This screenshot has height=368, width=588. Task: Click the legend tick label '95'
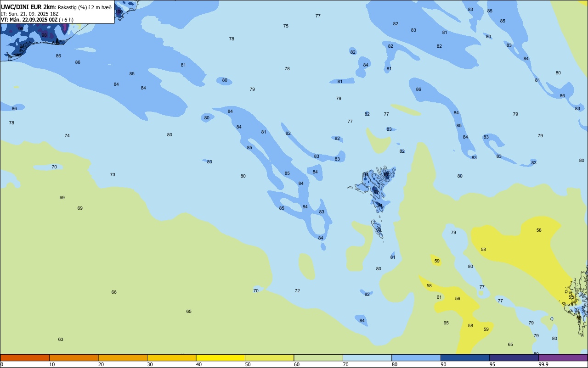[493, 364]
